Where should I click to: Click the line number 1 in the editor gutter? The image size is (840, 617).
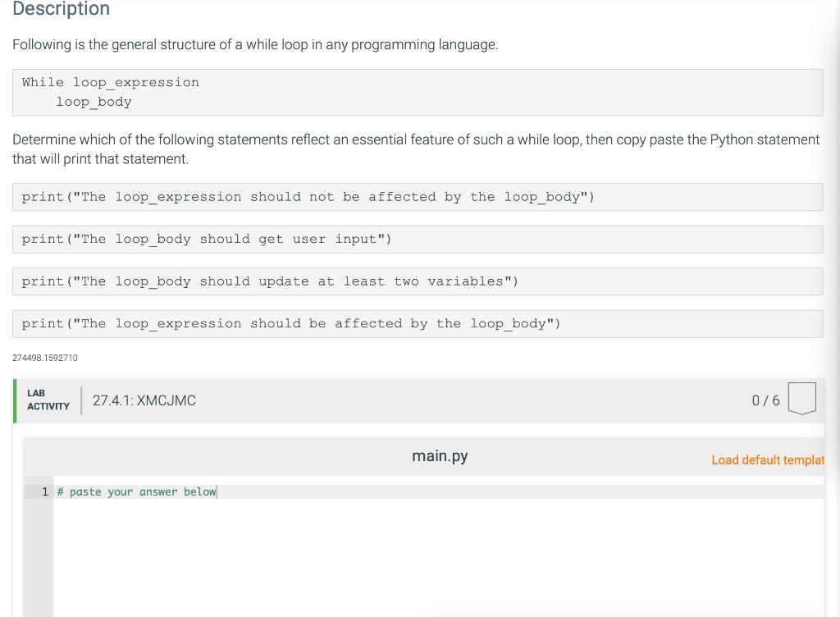click(45, 491)
